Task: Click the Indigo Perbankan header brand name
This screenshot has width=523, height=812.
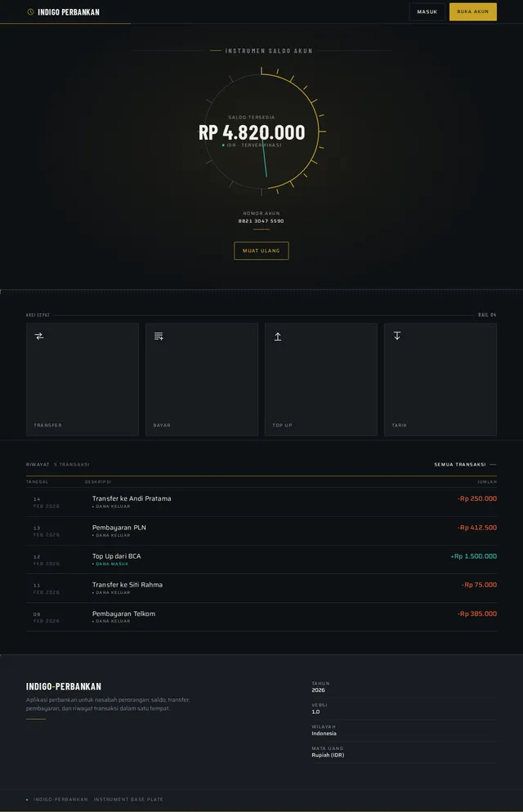Action: point(69,12)
